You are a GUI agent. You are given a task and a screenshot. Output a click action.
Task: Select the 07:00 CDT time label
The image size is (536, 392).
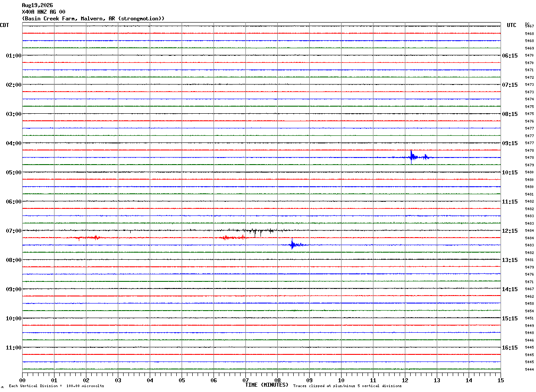(14, 231)
